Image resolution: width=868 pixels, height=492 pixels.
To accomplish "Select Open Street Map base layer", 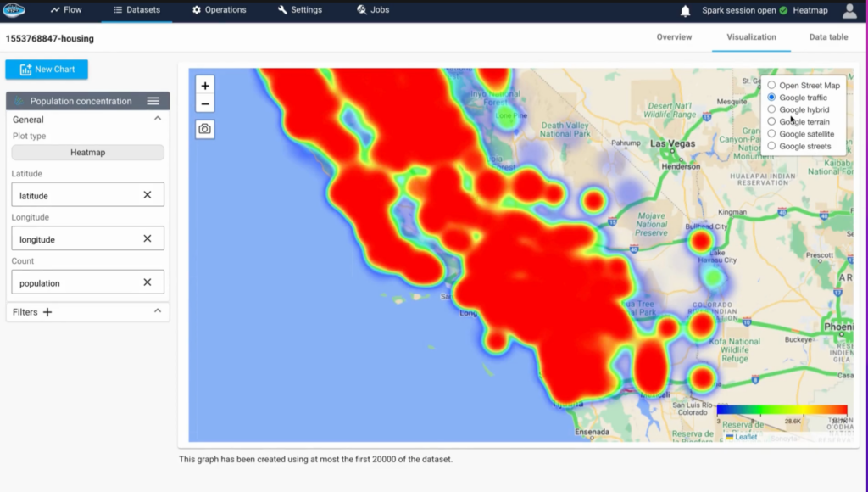I will 771,86.
